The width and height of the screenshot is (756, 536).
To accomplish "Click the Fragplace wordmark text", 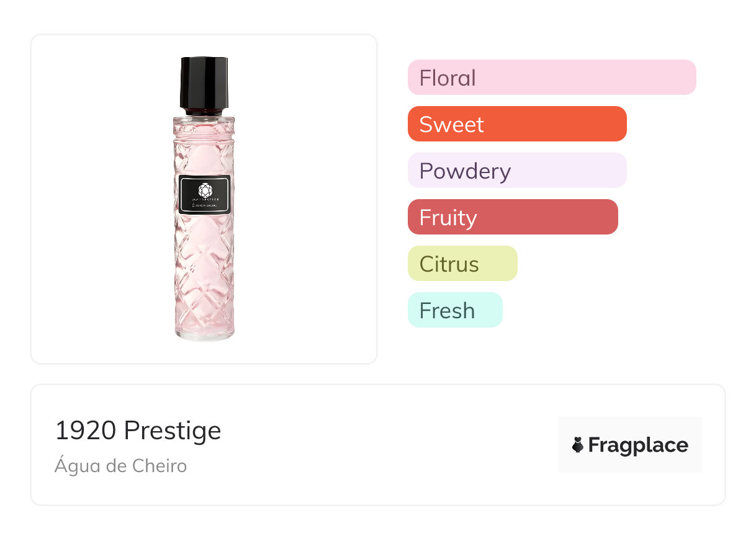I will [x=638, y=445].
